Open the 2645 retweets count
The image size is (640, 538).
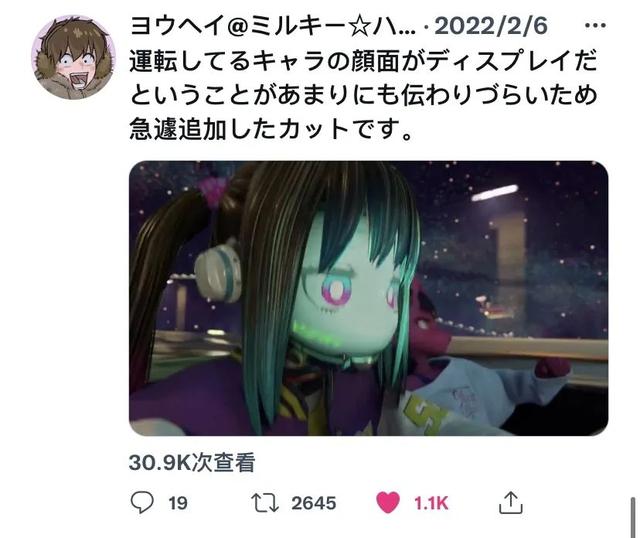[x=313, y=503]
